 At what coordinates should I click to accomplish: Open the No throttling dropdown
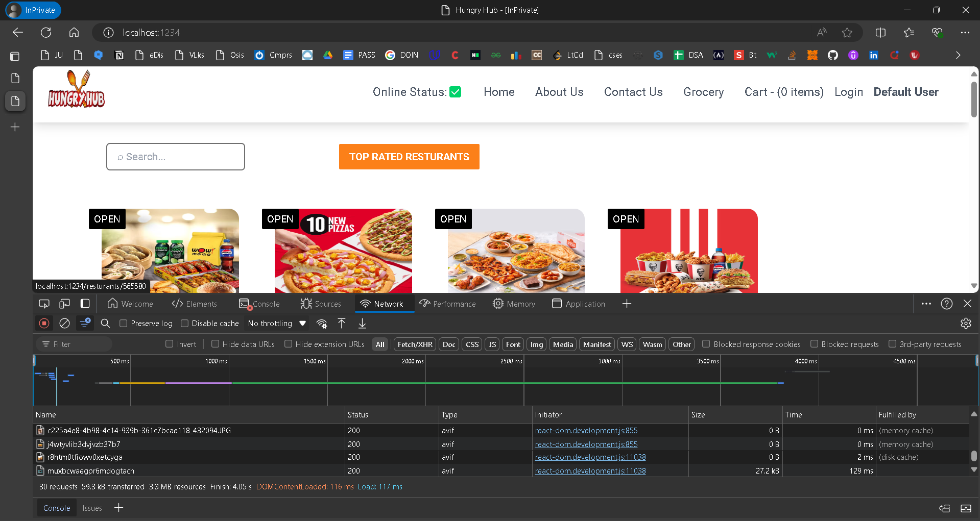[277, 324]
